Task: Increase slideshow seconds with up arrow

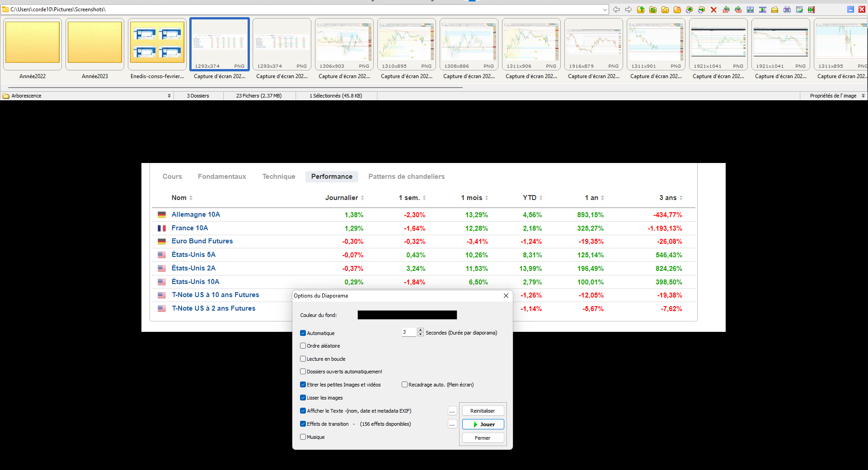Action: [x=421, y=330]
